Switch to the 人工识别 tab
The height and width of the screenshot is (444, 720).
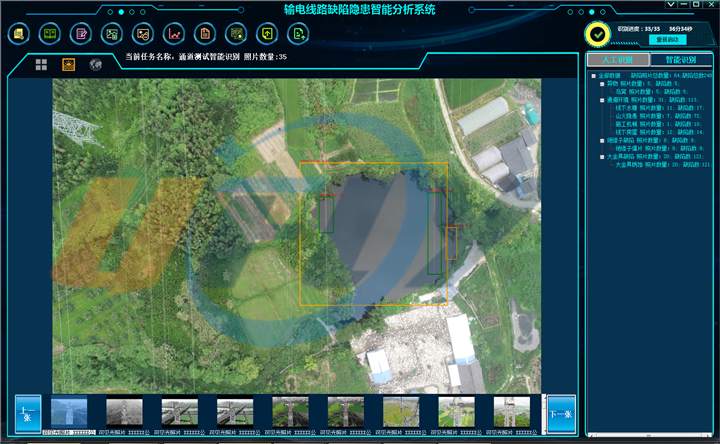618,60
